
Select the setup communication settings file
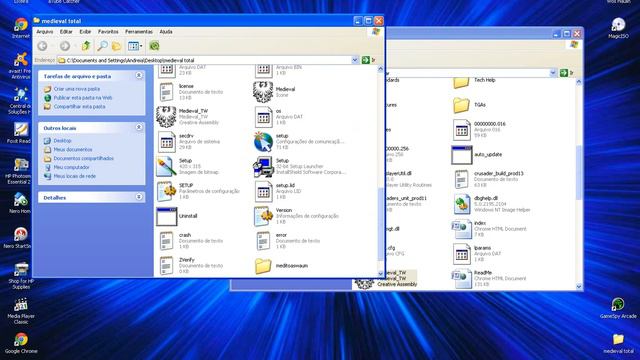(298, 142)
